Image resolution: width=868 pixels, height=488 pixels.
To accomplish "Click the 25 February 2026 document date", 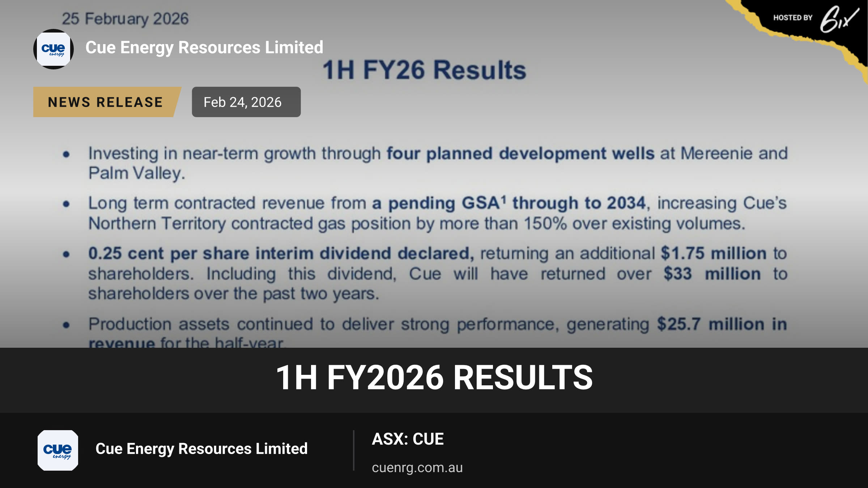I will tap(125, 19).
